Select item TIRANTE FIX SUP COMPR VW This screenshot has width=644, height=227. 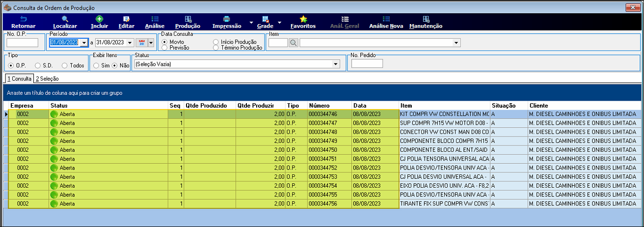pyautogui.click(x=444, y=203)
